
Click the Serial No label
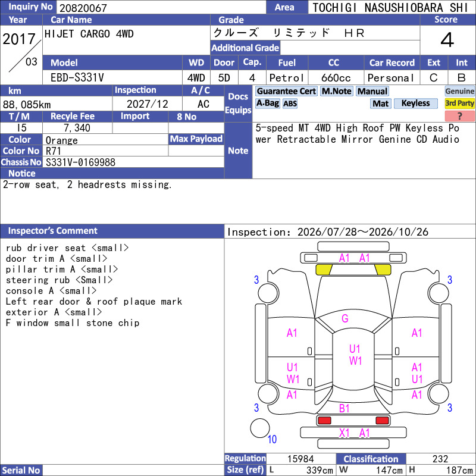[21, 470]
